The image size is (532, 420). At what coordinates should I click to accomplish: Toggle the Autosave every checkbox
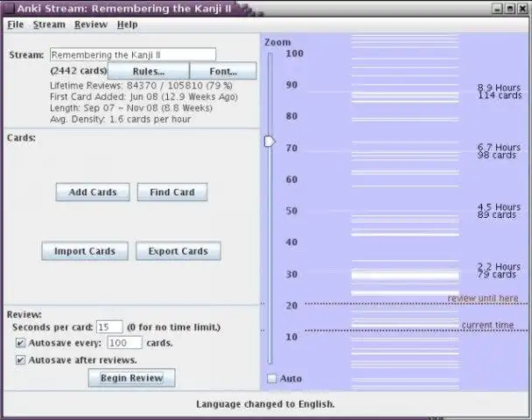pyautogui.click(x=21, y=343)
